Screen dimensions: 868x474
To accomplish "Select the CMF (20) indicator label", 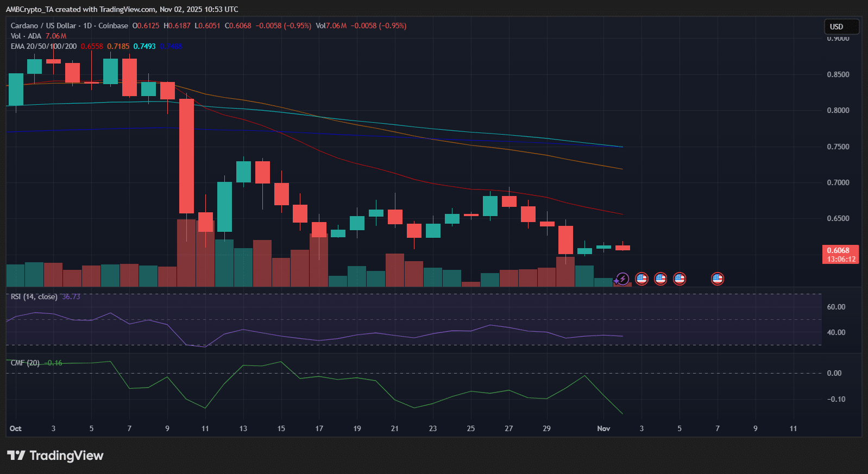I will (x=25, y=363).
